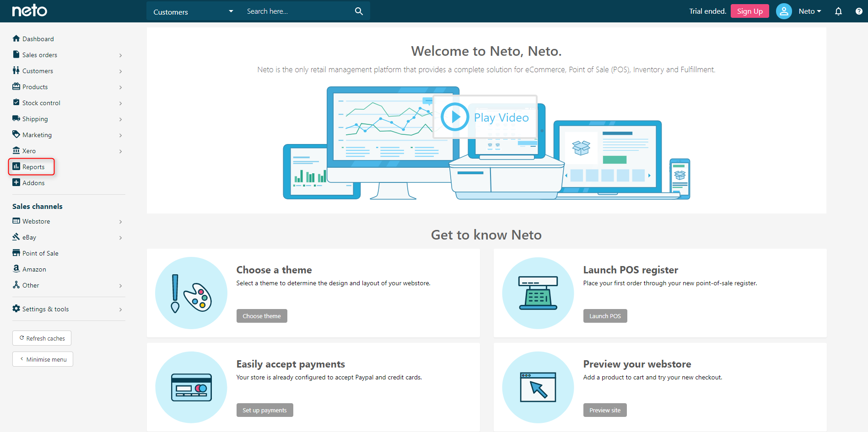Click the Customers people icon

tap(16, 70)
